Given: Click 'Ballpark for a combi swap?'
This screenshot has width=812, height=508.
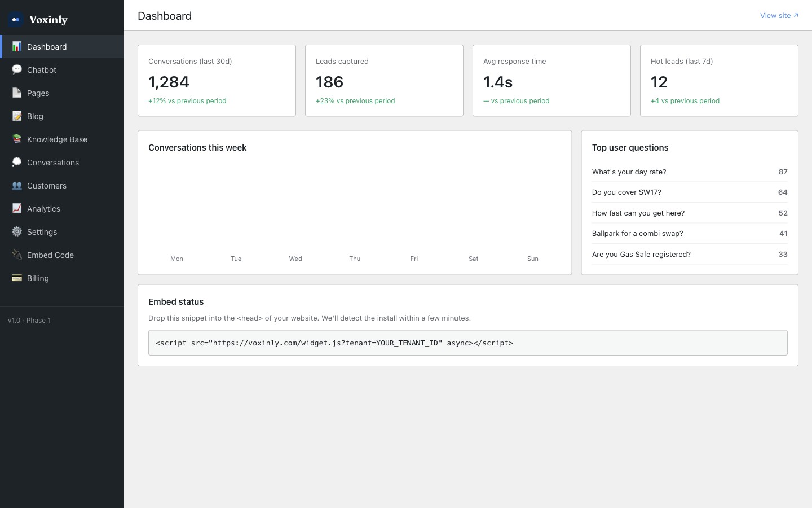Looking at the screenshot, I should 637,234.
